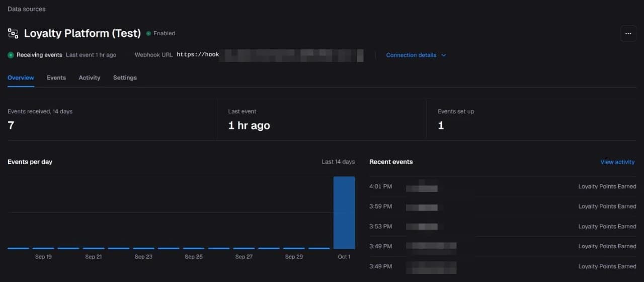
Task: Click the green Receiving events status dot
Action: pyautogui.click(x=11, y=55)
